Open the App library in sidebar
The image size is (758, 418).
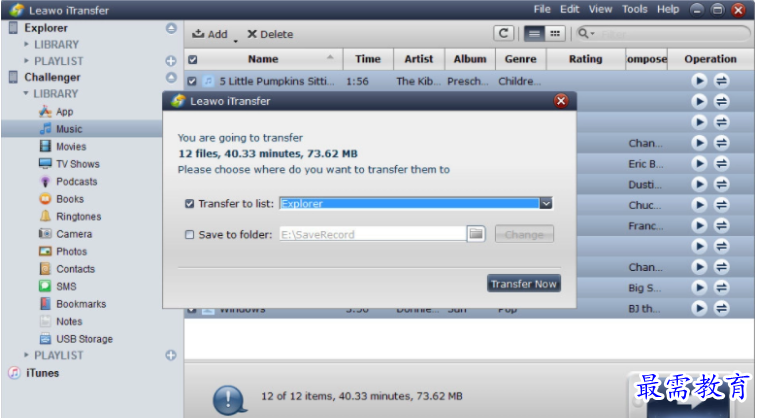[x=56, y=112]
